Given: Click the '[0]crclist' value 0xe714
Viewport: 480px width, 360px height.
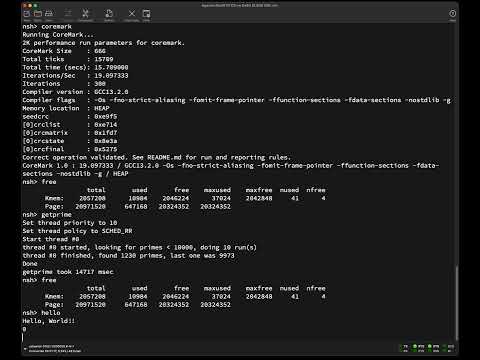Looking at the screenshot, I should (105, 125).
